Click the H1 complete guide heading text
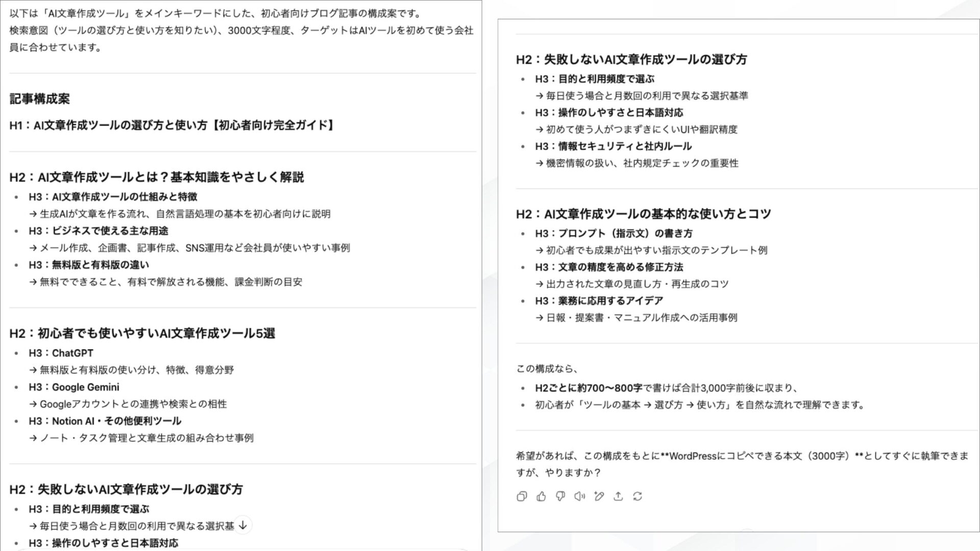This screenshot has width=980, height=551. click(172, 123)
